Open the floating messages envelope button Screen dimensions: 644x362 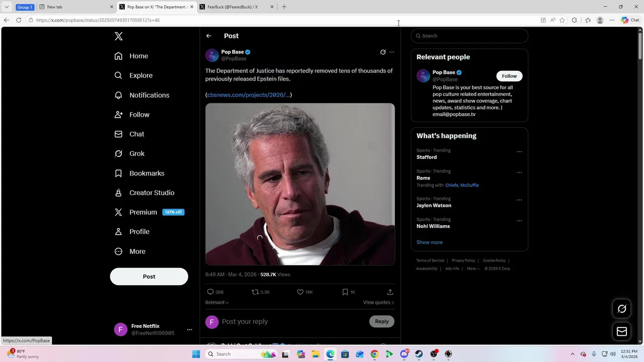622,331
